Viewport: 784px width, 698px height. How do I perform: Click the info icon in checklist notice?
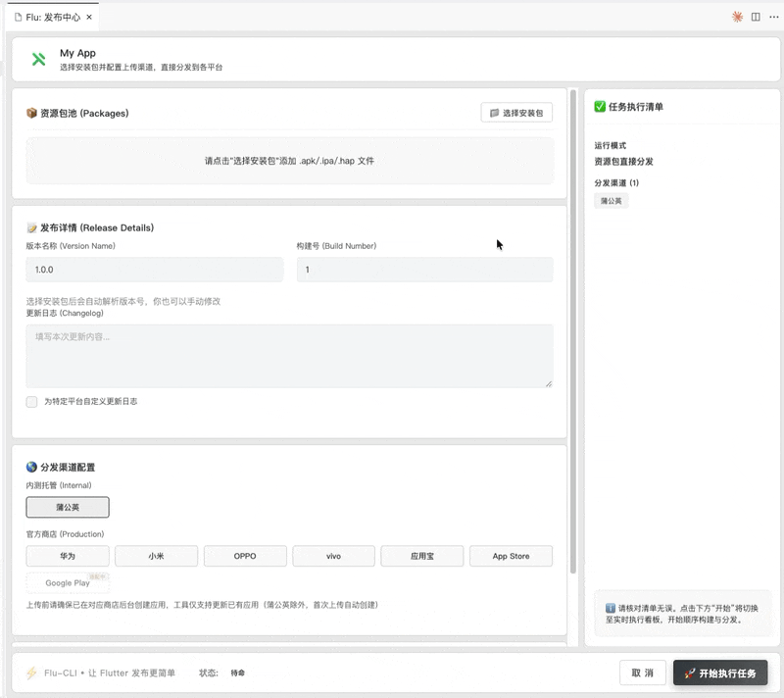610,609
